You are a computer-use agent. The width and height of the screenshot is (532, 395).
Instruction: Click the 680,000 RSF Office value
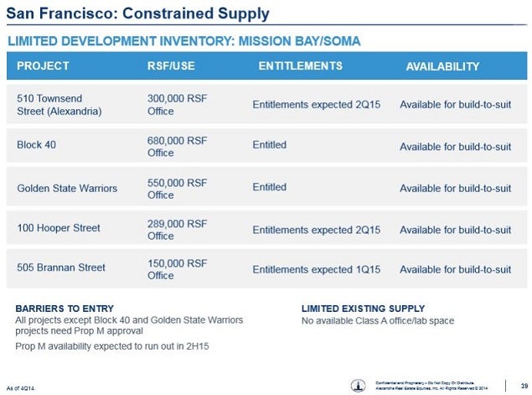point(177,147)
